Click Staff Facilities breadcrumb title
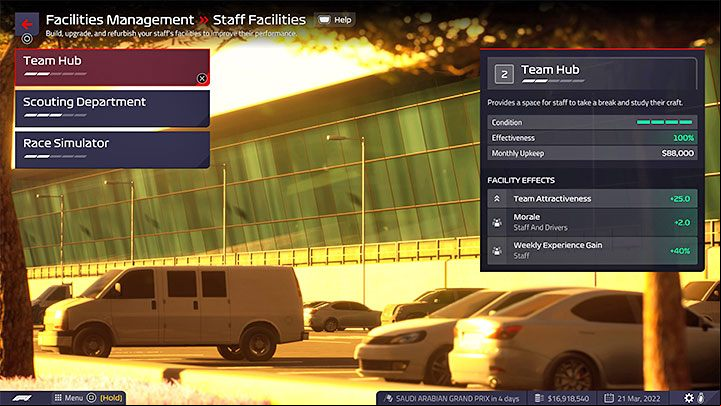The height and width of the screenshot is (406, 721). tap(259, 20)
